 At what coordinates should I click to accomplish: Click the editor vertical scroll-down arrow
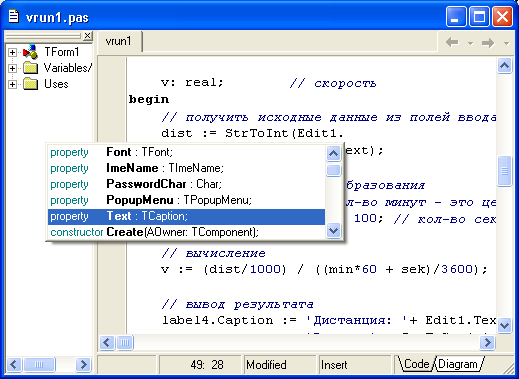click(504, 325)
